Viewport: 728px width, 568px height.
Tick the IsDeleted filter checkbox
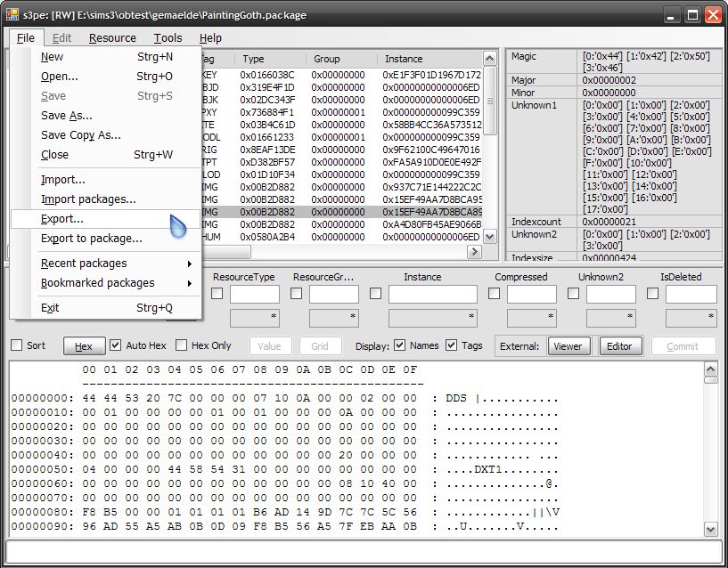click(653, 294)
